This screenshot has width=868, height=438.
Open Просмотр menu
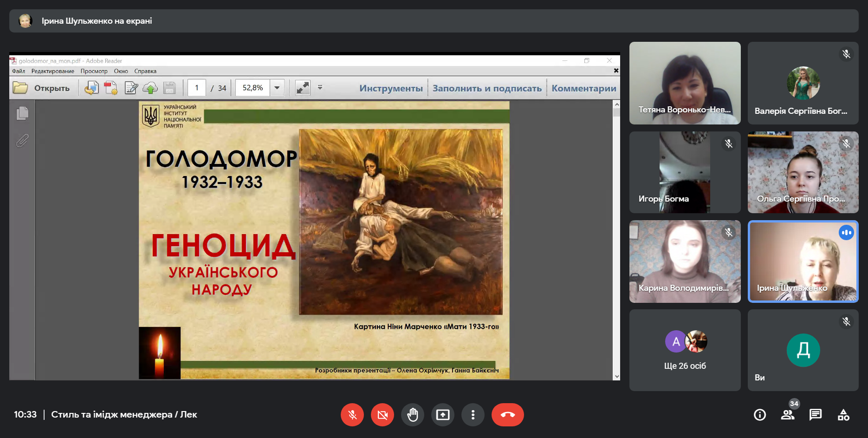94,71
